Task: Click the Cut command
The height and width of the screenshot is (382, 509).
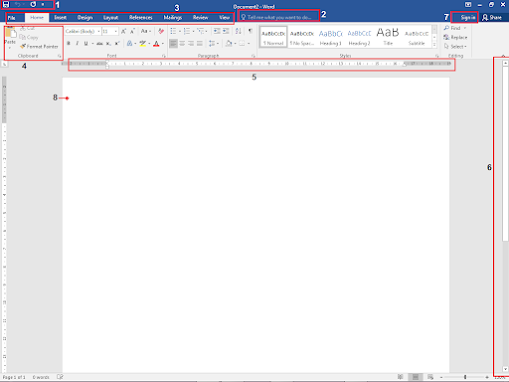Action: (27, 29)
